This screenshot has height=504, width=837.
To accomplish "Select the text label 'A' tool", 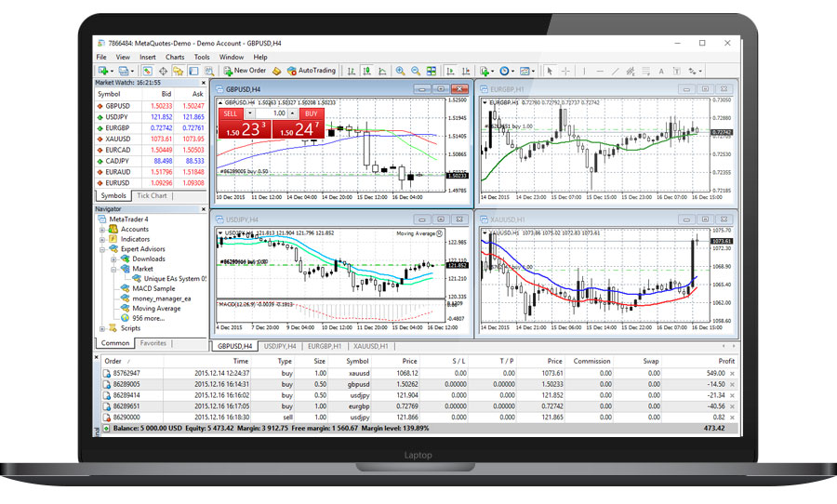I will click(x=661, y=71).
